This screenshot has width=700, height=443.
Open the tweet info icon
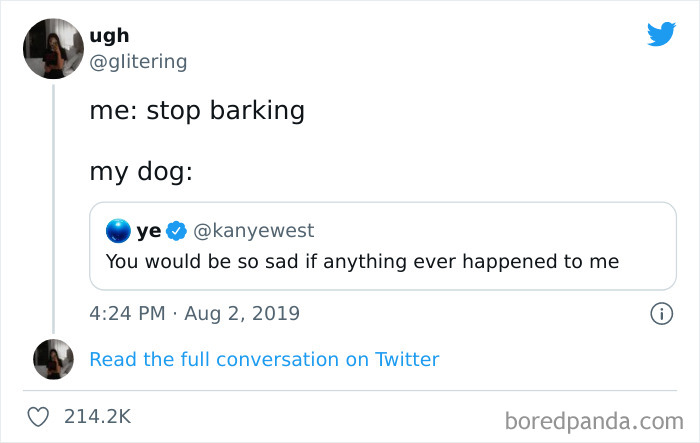pyautogui.click(x=661, y=313)
